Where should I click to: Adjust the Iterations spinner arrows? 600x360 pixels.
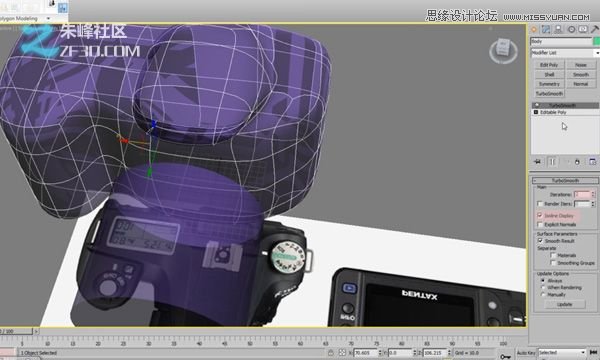click(593, 195)
